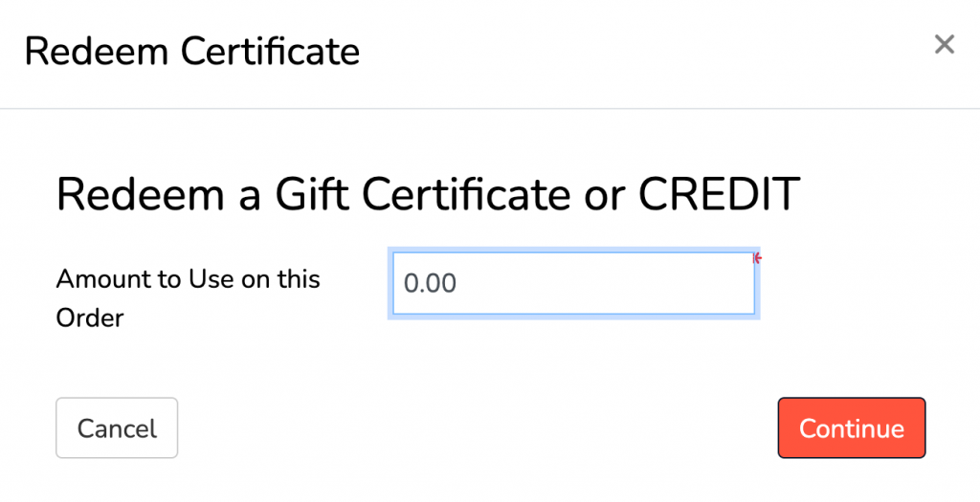Click the empty right side of amount field
Viewport: 980px width, 502px height.
tap(670, 284)
